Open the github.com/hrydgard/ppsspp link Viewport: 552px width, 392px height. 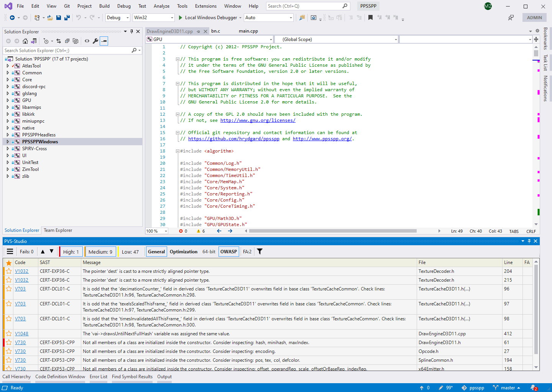(x=233, y=139)
